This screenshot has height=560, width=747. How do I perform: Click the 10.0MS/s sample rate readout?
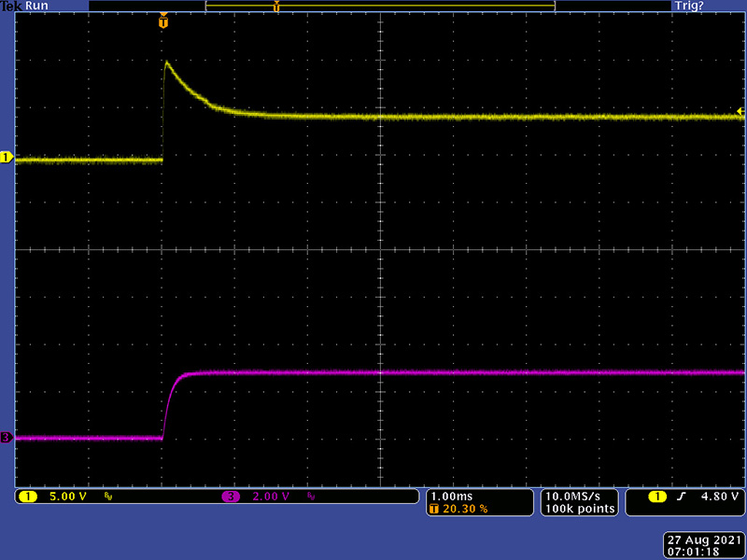click(x=578, y=496)
